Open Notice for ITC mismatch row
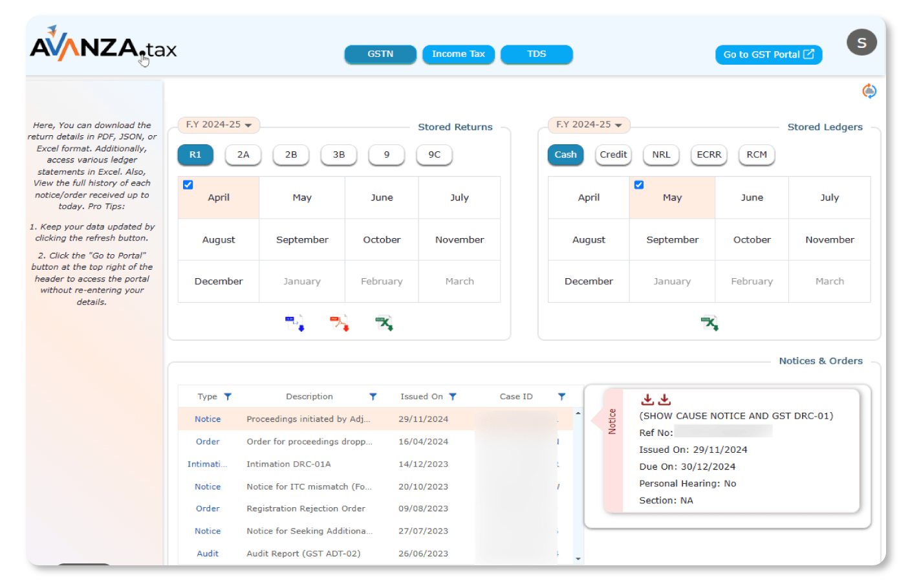 pyautogui.click(x=375, y=486)
